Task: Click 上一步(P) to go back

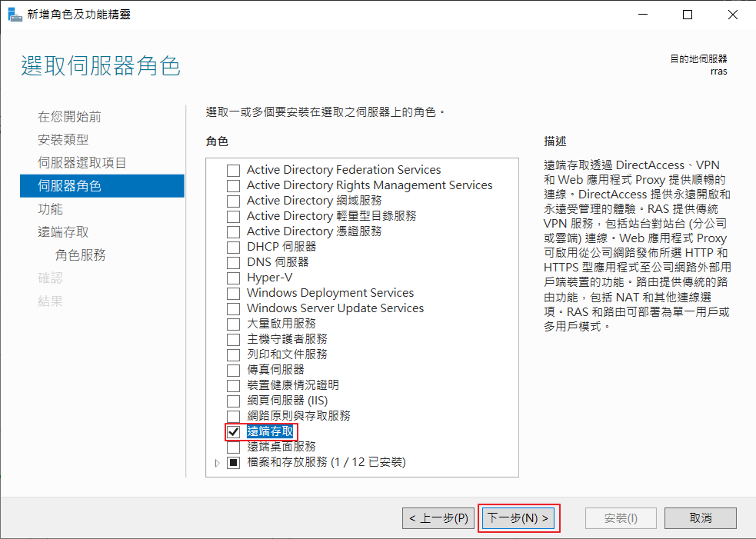Action: [x=438, y=518]
